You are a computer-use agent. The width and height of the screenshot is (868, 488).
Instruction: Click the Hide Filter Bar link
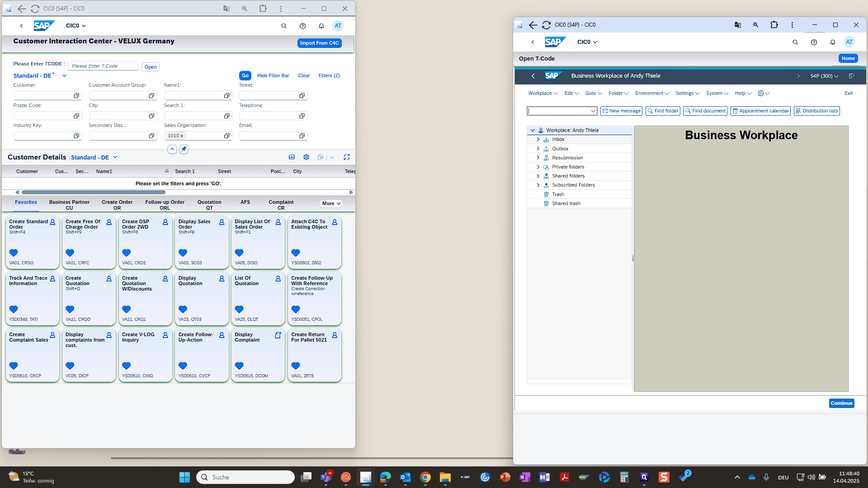(x=273, y=76)
